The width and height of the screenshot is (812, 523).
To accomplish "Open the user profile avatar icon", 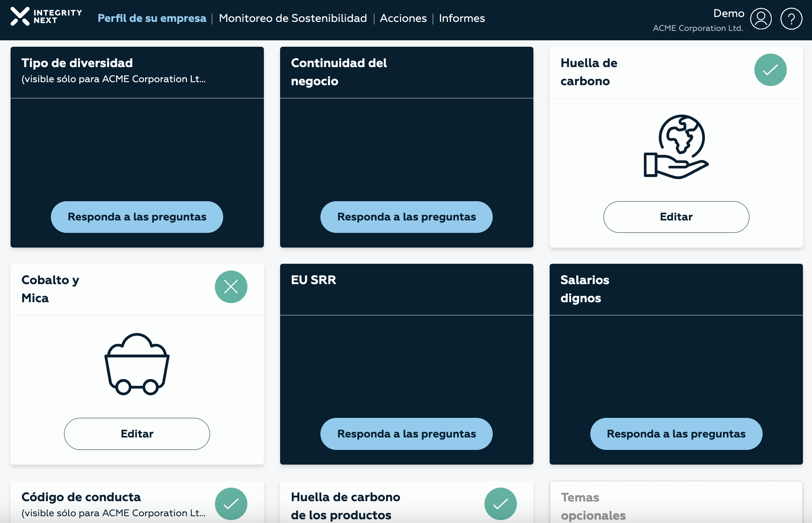I will coord(761,18).
